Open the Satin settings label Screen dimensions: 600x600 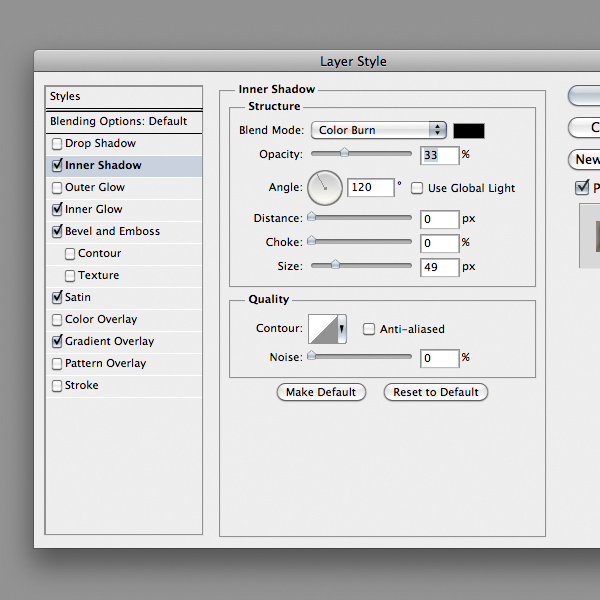point(78,297)
